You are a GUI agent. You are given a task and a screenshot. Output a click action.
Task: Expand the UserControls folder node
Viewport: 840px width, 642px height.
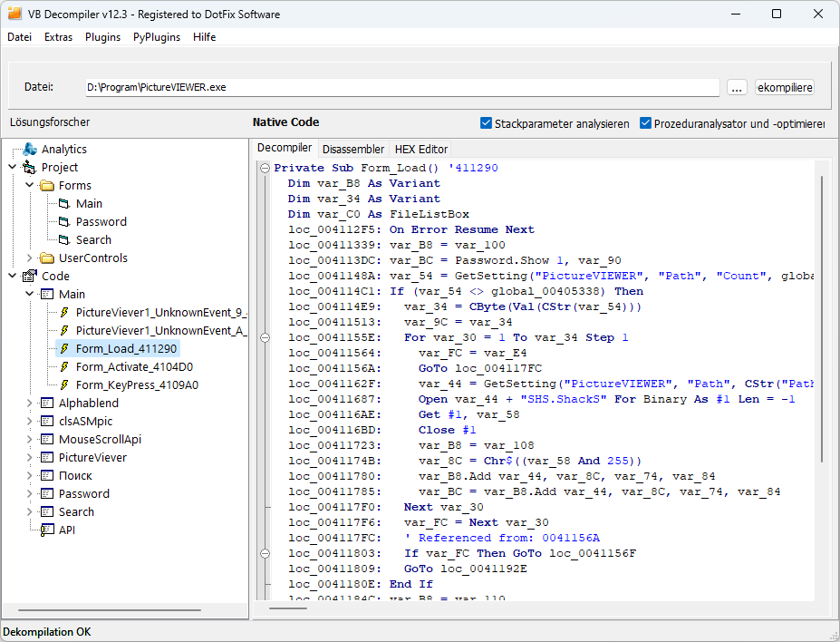(30, 258)
